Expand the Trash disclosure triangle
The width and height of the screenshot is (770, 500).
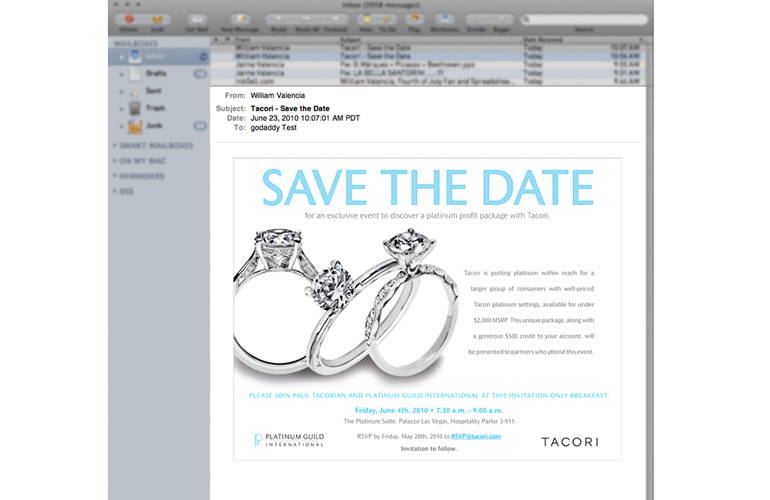click(121, 109)
